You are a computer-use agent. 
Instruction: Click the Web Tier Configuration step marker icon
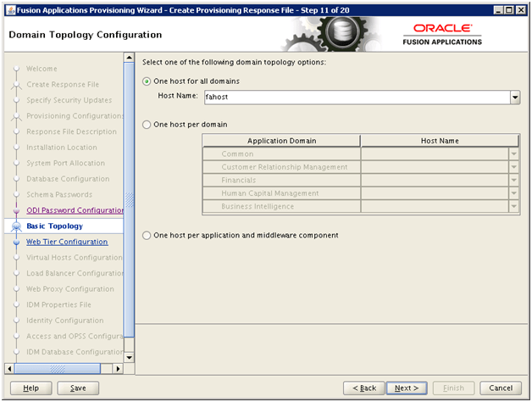pos(16,243)
